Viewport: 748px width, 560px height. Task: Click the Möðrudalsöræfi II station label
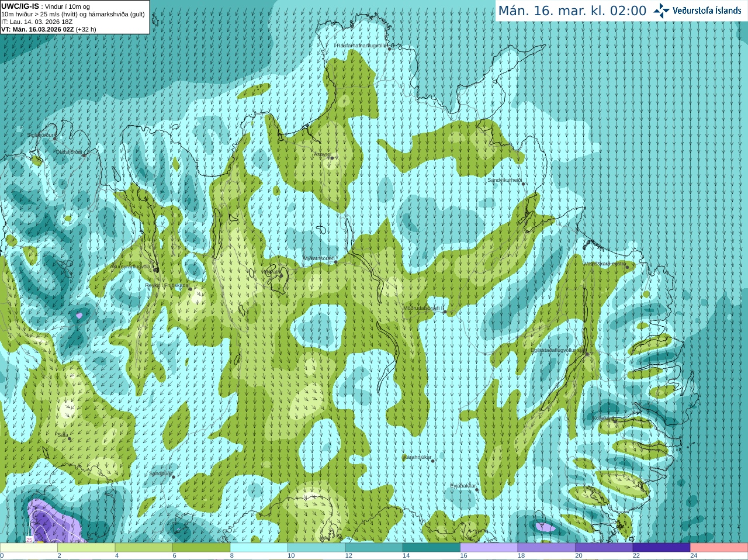click(424, 308)
